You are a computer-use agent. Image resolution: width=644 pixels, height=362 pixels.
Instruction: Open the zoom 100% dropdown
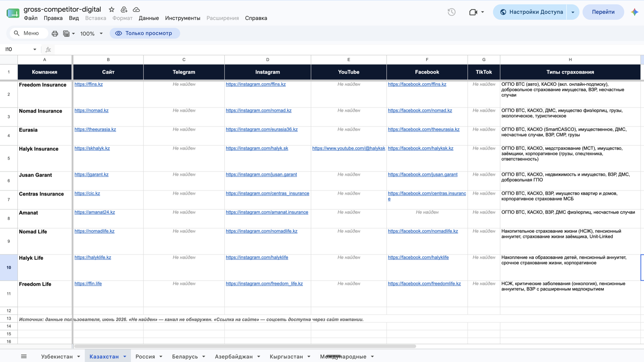(x=92, y=34)
